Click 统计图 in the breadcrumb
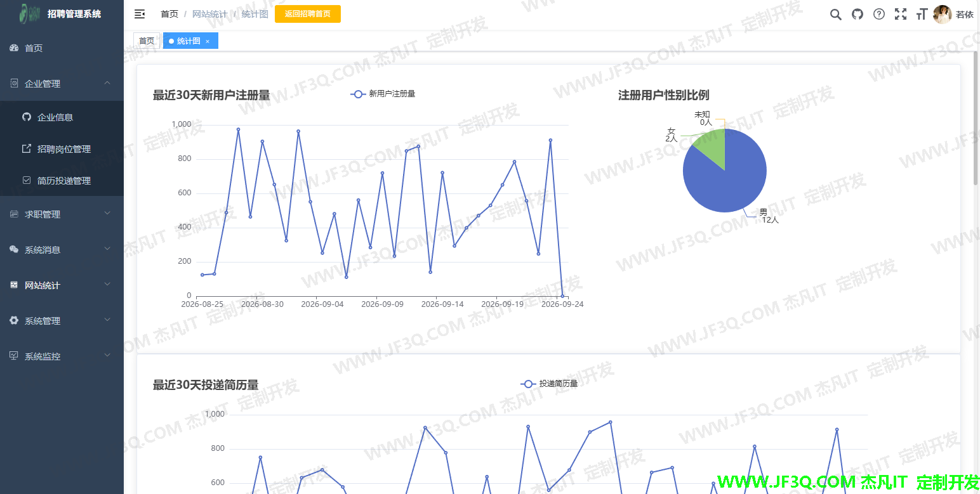980x494 pixels. click(x=255, y=14)
